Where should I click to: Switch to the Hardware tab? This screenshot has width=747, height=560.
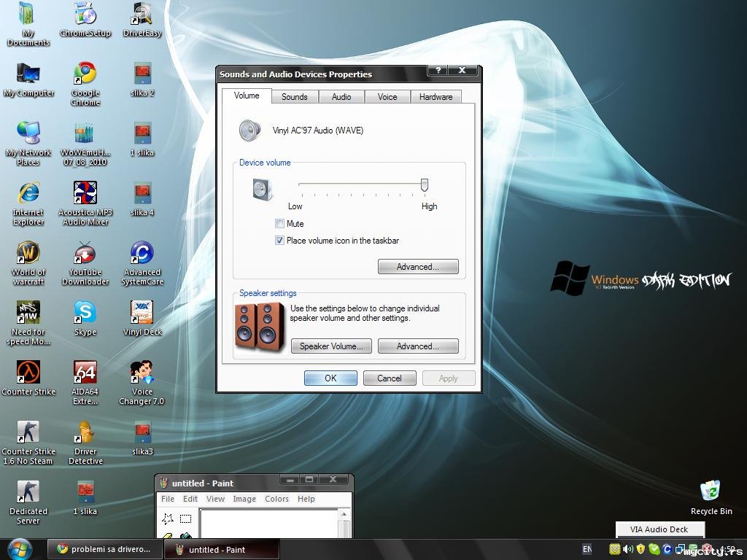coord(436,97)
